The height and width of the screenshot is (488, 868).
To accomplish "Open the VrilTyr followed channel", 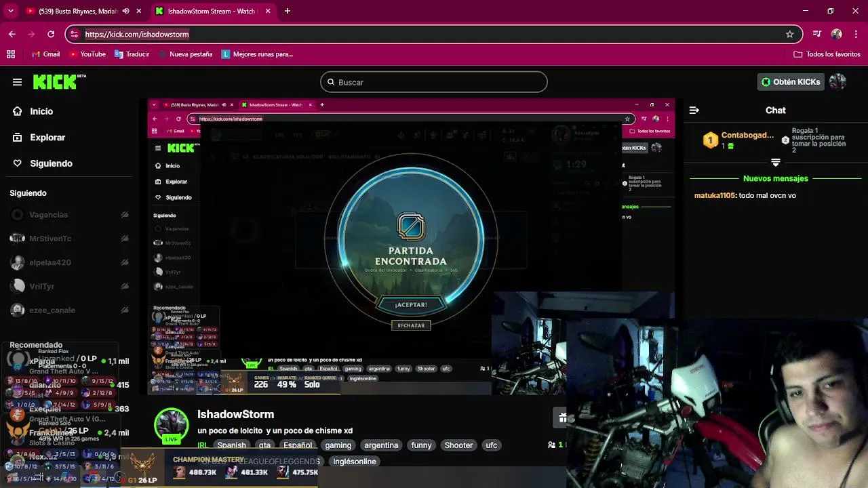I will tap(41, 286).
